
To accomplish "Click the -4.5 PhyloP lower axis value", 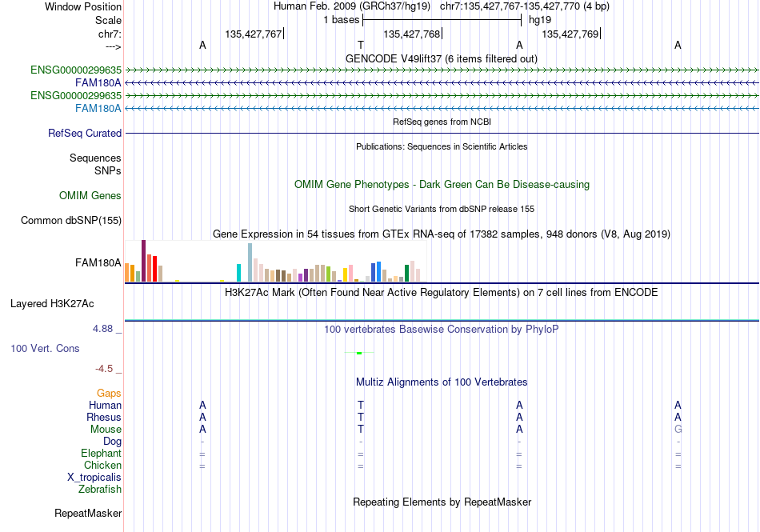I will pyautogui.click(x=104, y=369).
